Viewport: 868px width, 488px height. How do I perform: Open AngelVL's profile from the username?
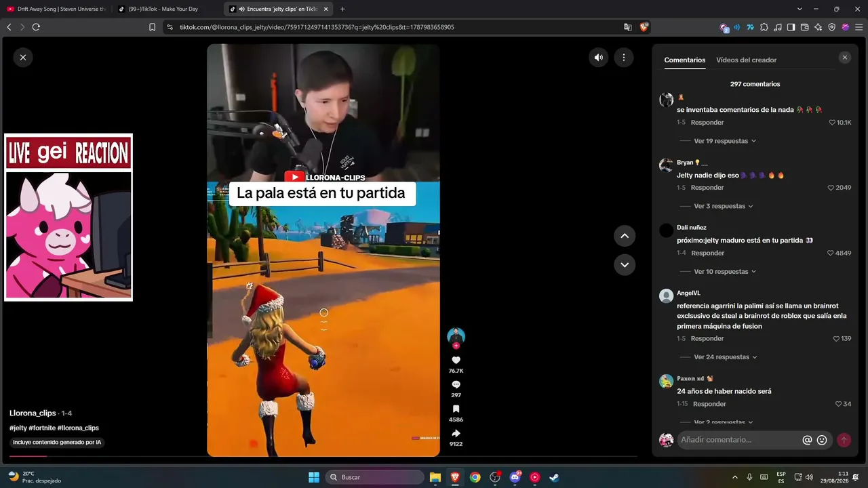click(688, 293)
